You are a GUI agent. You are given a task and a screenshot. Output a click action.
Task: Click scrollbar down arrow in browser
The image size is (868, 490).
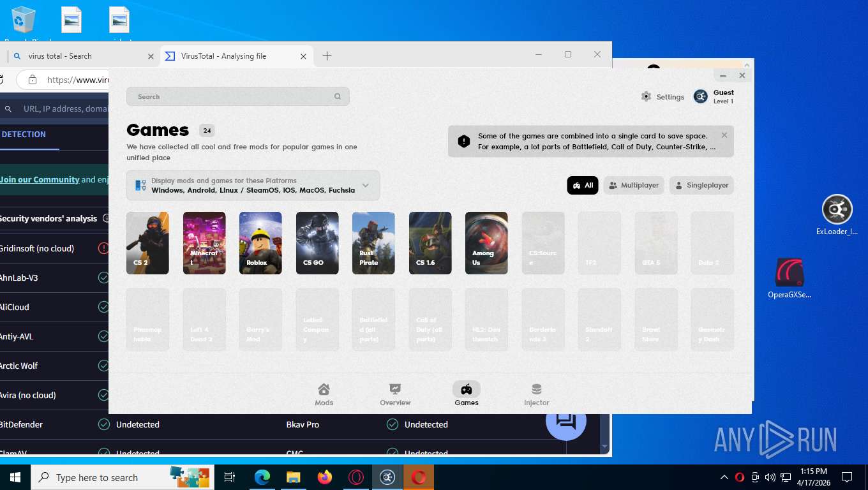605,446
